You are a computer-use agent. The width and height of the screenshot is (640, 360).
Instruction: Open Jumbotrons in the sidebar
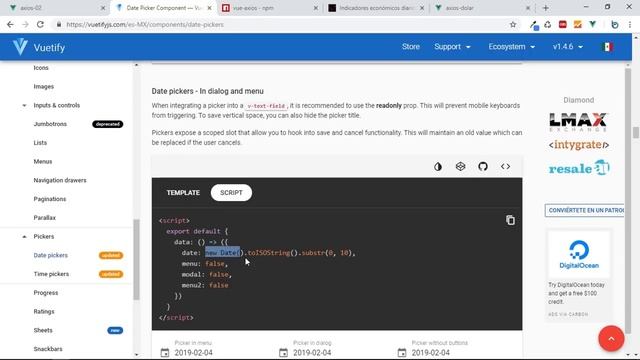(x=50, y=124)
